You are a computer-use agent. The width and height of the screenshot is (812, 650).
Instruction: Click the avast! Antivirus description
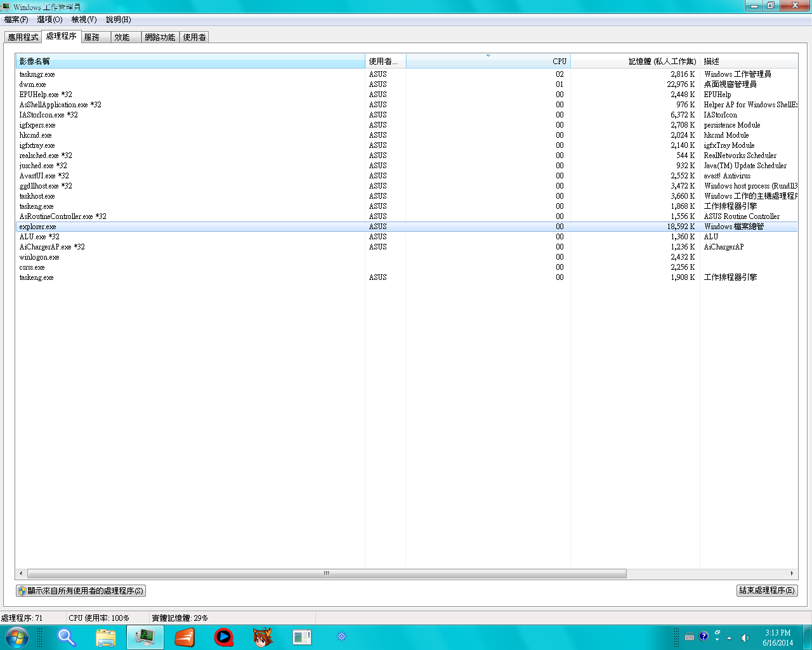[x=727, y=176]
